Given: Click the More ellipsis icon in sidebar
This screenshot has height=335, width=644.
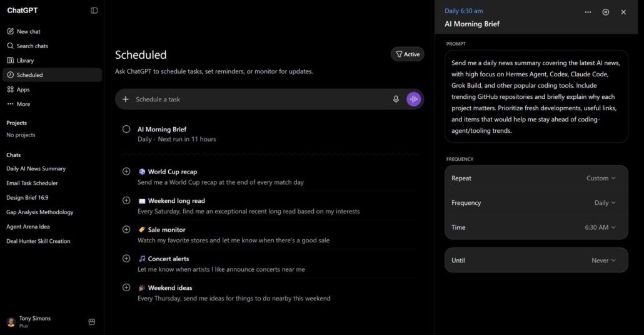Looking at the screenshot, I should point(10,104).
